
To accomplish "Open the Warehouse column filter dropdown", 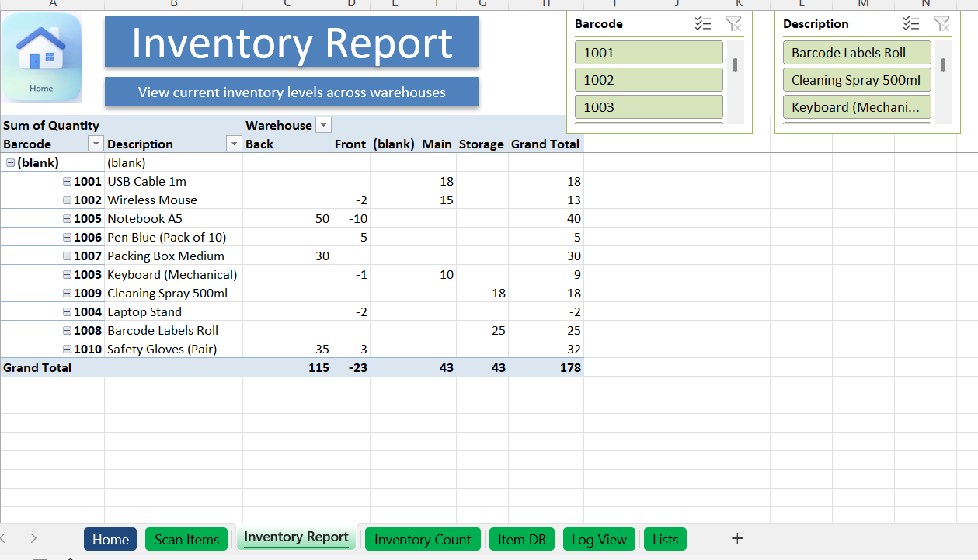I will click(323, 126).
